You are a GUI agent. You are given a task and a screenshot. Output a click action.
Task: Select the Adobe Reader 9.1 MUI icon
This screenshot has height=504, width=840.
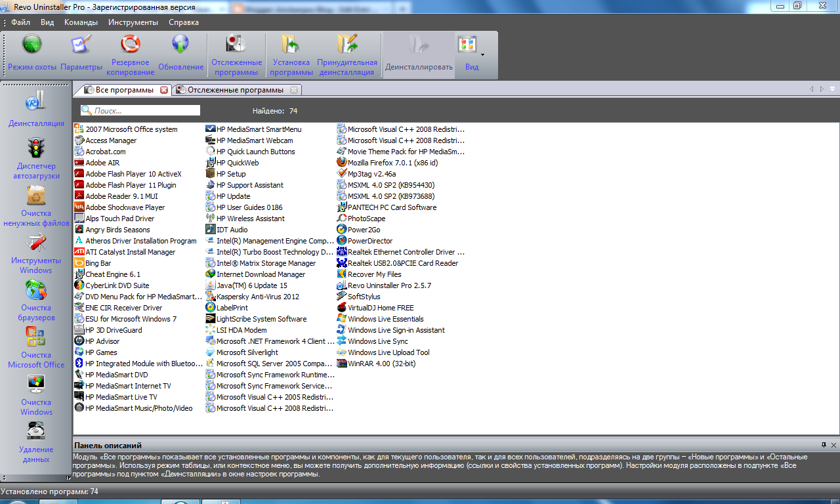[x=79, y=196]
